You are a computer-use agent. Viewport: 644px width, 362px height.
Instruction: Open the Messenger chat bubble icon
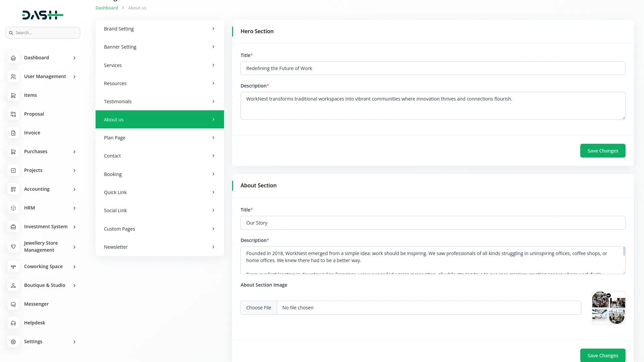tap(13, 304)
